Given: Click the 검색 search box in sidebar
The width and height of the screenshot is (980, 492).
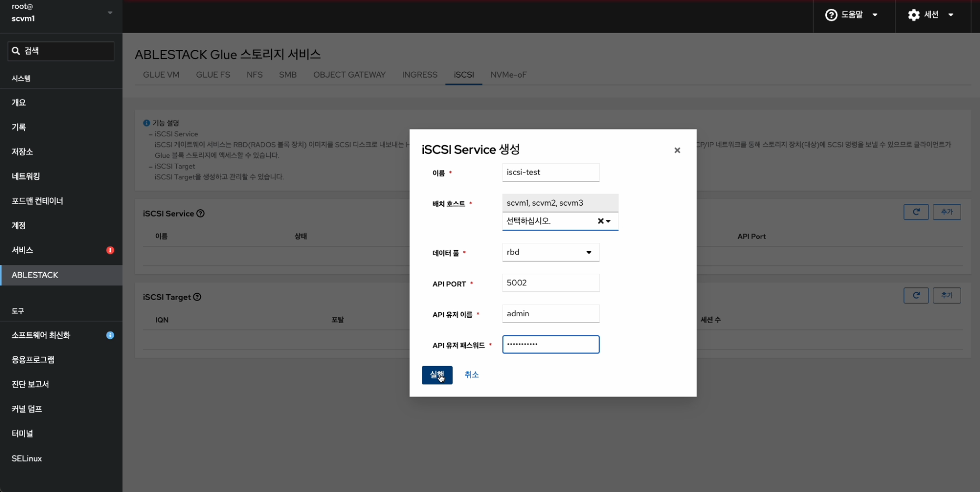Looking at the screenshot, I should 61,51.
